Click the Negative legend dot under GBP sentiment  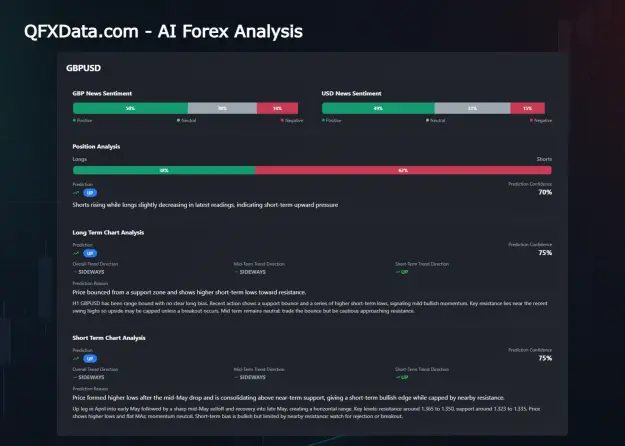coord(282,120)
